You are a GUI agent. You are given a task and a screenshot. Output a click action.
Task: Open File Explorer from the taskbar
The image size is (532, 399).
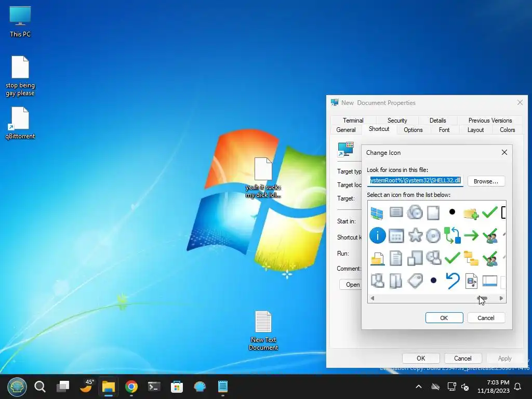tap(109, 387)
